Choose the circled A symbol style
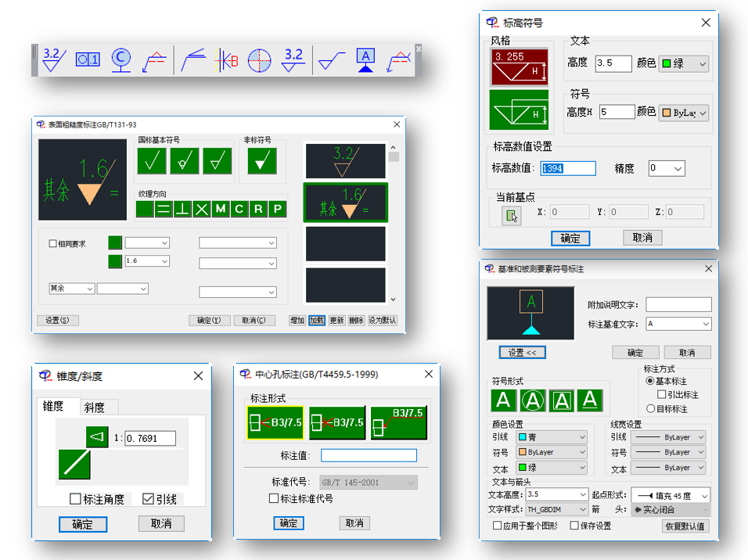 [x=532, y=400]
